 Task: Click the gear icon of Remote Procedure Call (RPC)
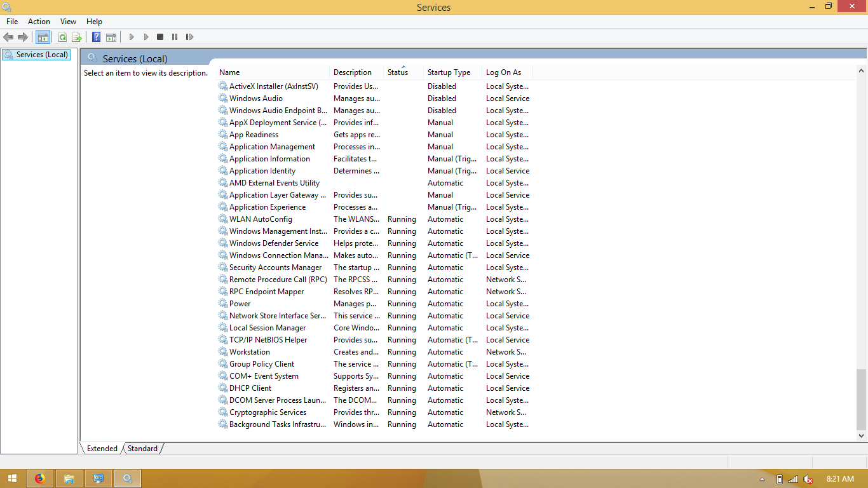[223, 279]
